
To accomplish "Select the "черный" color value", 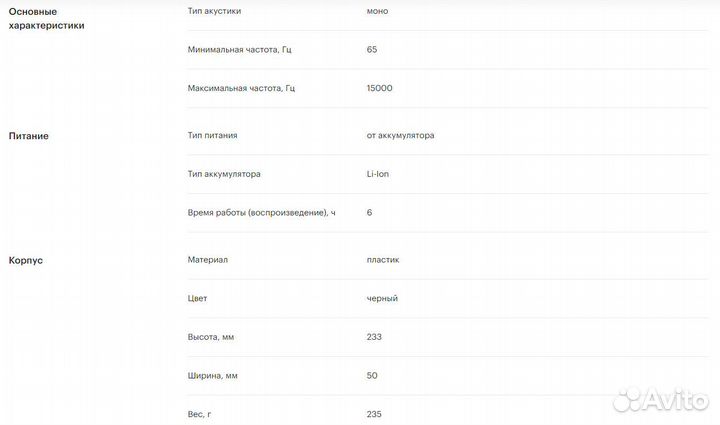I will pos(382,298).
